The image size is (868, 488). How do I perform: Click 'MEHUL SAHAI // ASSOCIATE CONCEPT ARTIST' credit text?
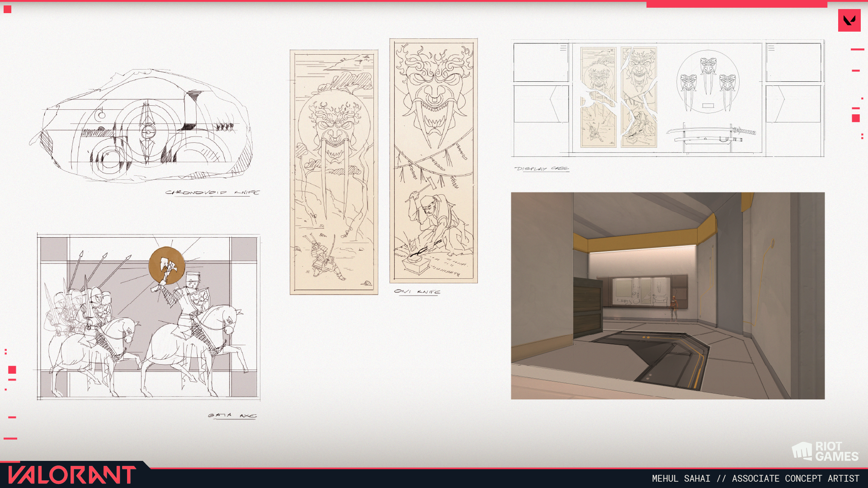(x=755, y=479)
